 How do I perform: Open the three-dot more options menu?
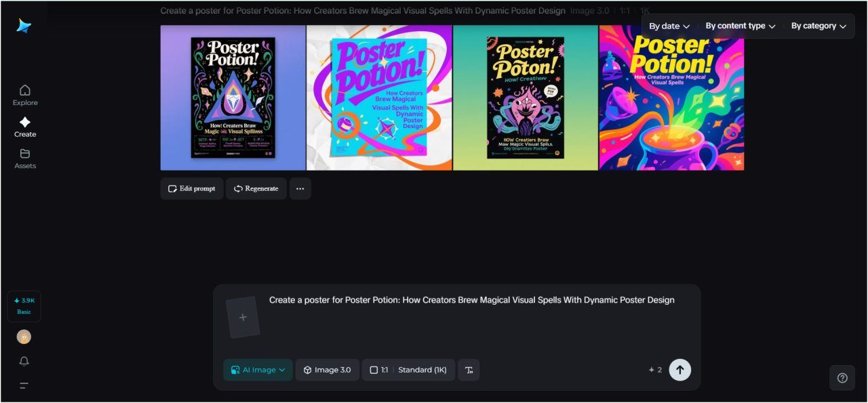(x=300, y=189)
